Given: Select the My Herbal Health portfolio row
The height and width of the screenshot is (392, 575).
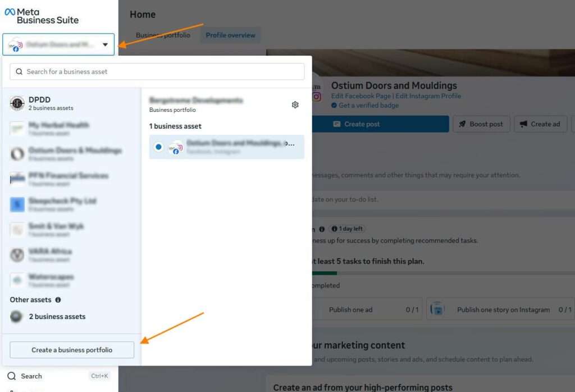Looking at the screenshot, I should (x=72, y=129).
